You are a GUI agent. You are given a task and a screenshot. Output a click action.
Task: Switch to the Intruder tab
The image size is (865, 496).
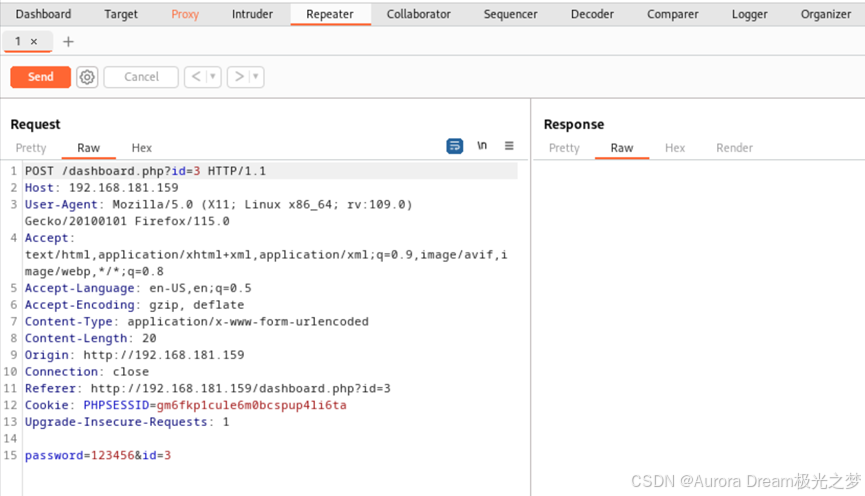[x=252, y=14]
